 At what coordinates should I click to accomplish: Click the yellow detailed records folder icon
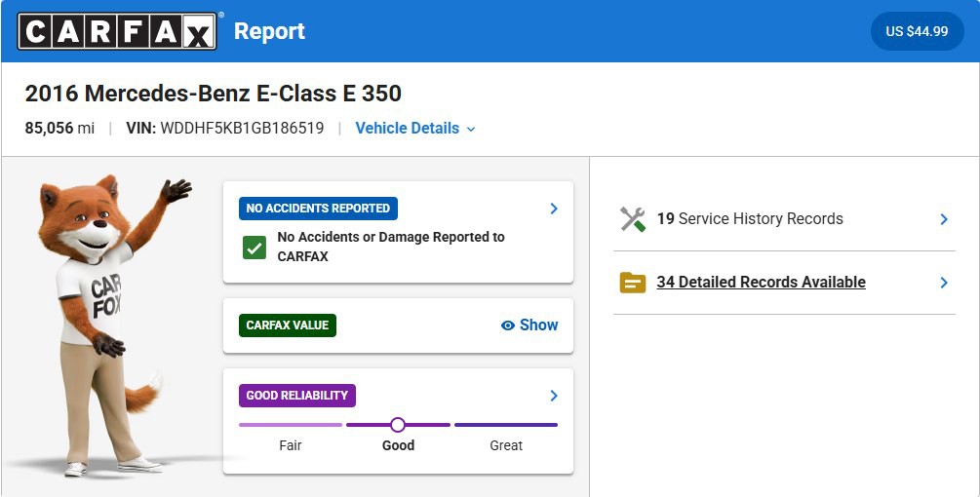(x=633, y=283)
